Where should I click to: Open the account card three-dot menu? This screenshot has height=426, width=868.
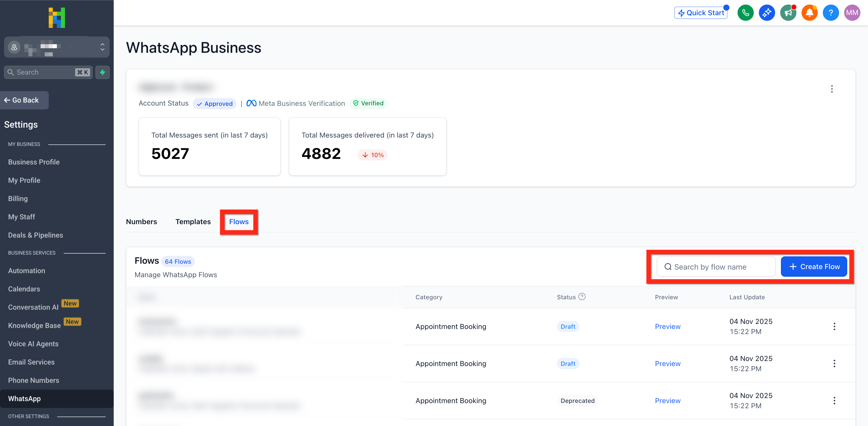pyautogui.click(x=832, y=89)
